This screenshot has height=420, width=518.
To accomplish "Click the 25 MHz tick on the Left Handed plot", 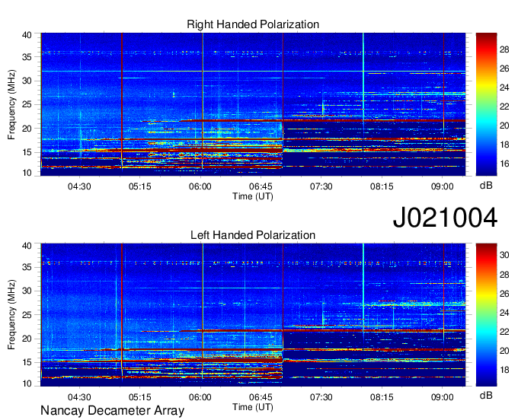I will (27, 315).
